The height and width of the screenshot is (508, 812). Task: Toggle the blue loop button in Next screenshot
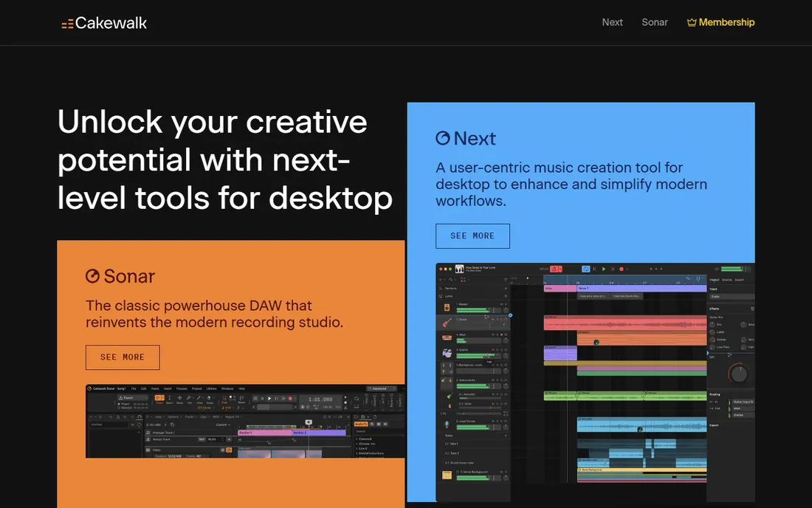[x=585, y=270]
